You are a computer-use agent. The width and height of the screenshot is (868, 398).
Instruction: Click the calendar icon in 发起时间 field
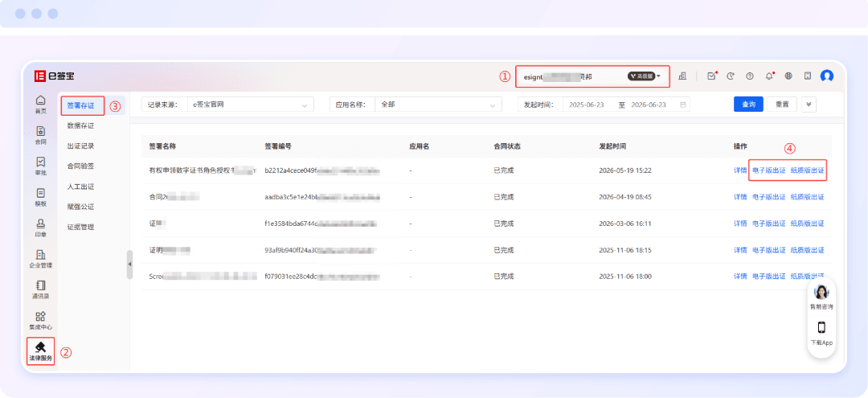(683, 105)
